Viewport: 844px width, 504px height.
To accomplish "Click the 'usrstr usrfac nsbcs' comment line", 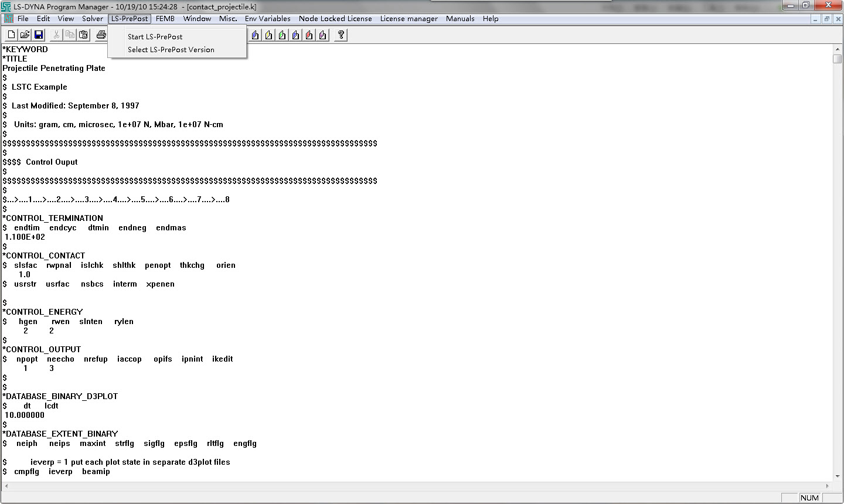I will pos(89,284).
